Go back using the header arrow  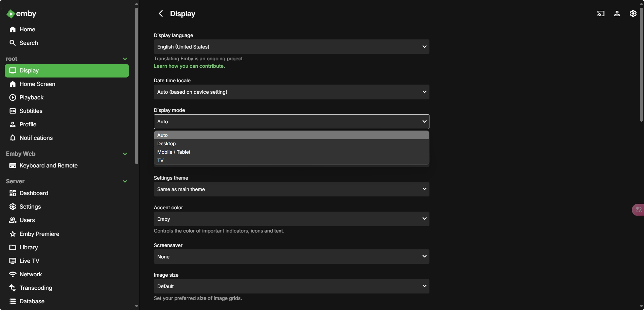[161, 14]
